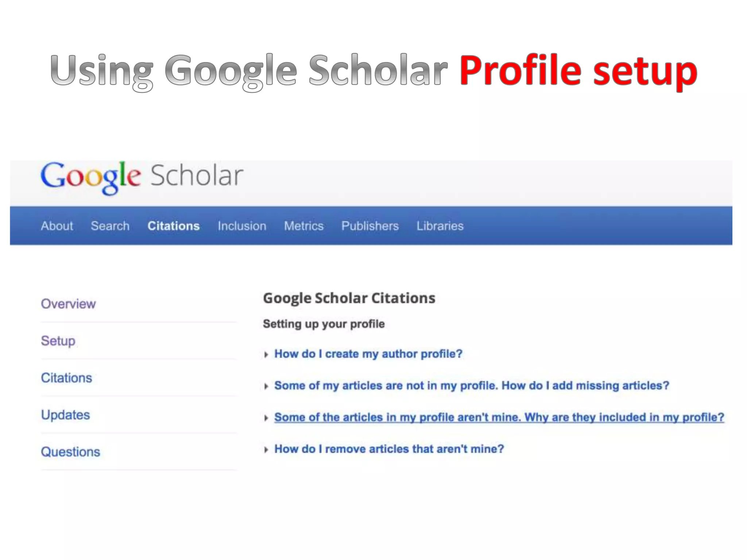
Task: Go to the Inclusion tab
Action: pos(242,226)
